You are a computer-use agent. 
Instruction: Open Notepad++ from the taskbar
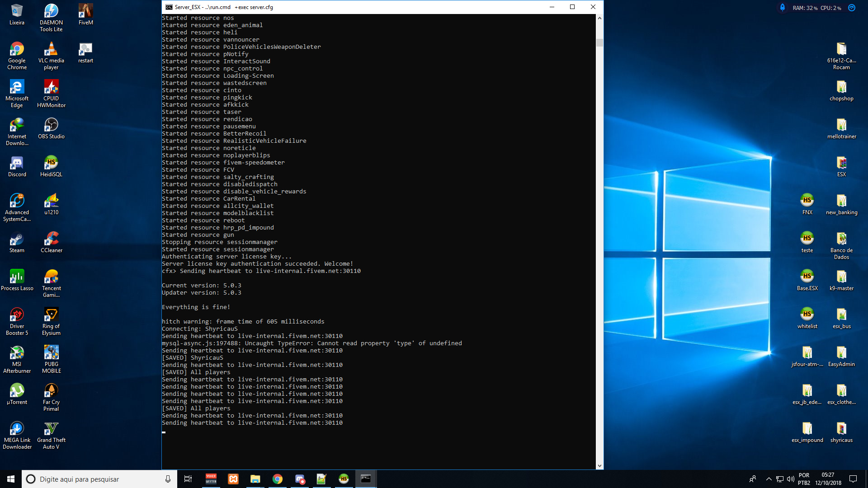321,479
